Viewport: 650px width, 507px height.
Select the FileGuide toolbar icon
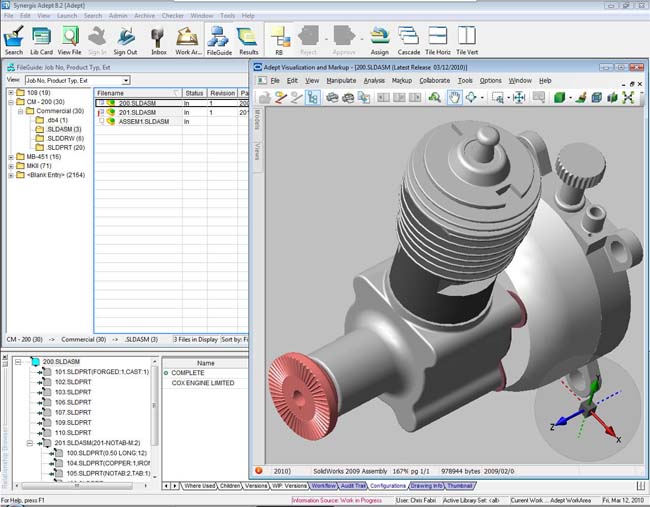pyautogui.click(x=219, y=40)
